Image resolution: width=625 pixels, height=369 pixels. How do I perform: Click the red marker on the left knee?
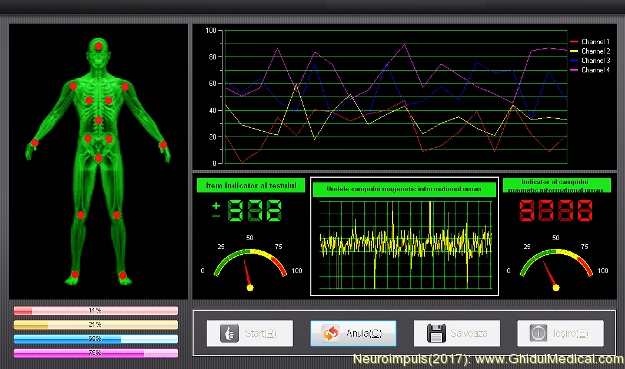(117, 215)
